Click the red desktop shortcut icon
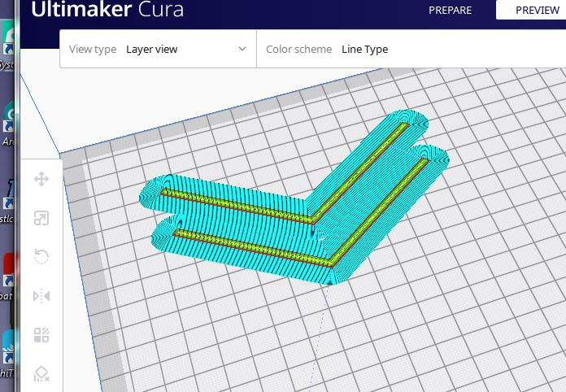The image size is (566, 392). tap(9, 269)
